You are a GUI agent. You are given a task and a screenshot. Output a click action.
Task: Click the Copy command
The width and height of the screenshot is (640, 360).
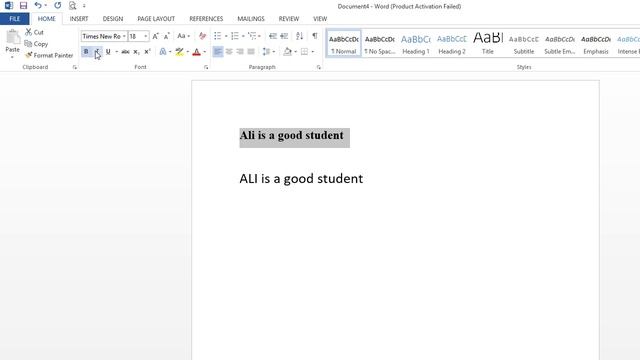36,44
